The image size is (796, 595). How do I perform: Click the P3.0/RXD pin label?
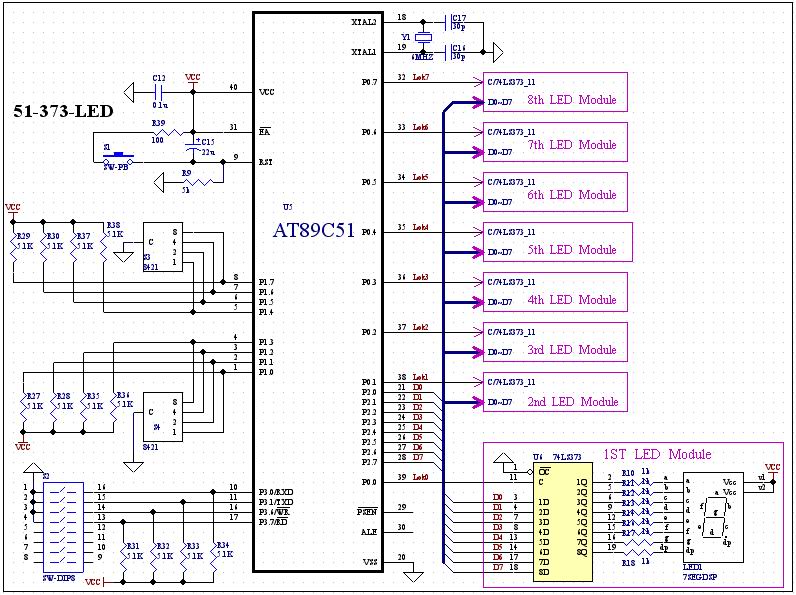pos(276,492)
